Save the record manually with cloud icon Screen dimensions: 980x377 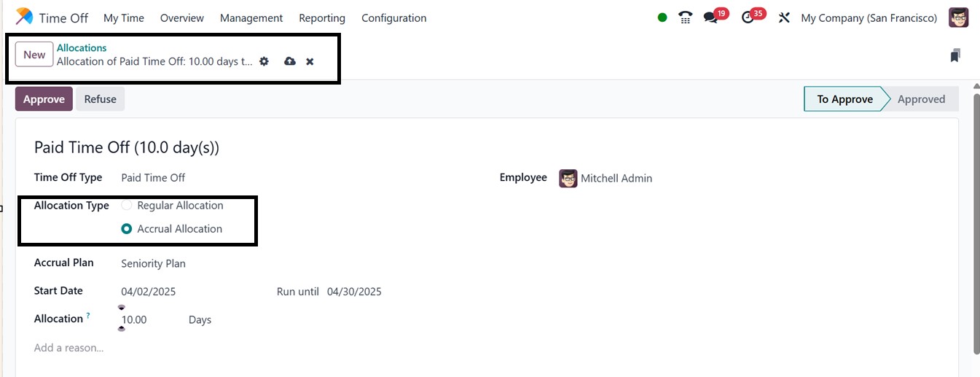tap(290, 61)
